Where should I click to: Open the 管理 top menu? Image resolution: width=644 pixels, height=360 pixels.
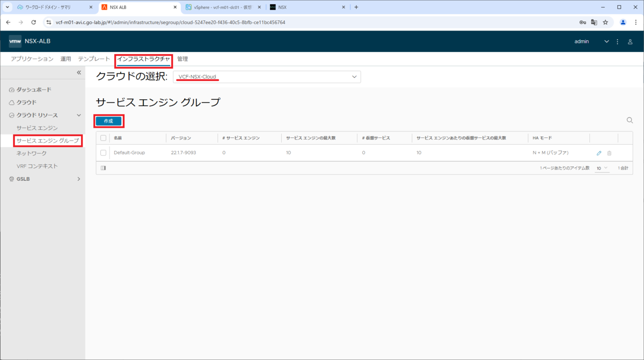click(182, 59)
